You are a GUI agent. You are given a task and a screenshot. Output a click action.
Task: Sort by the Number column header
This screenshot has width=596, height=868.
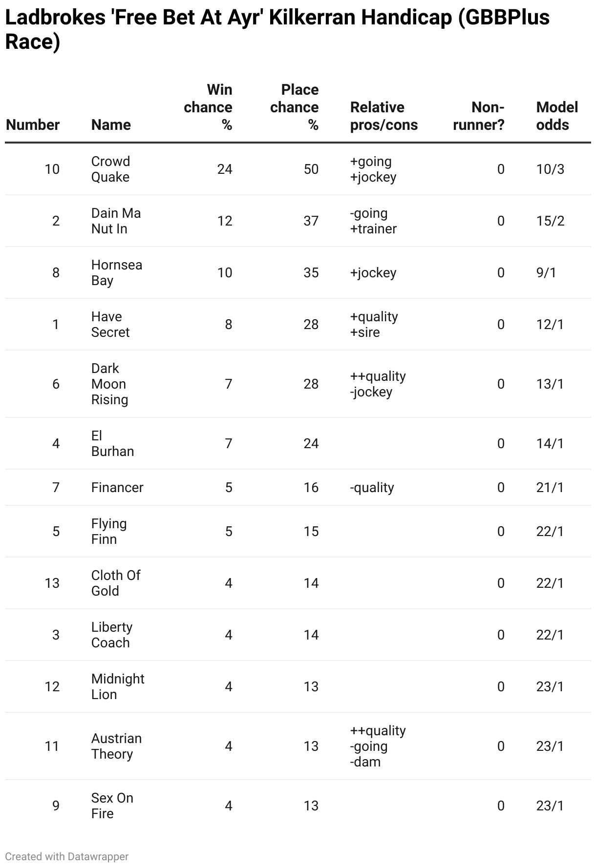coord(33,125)
